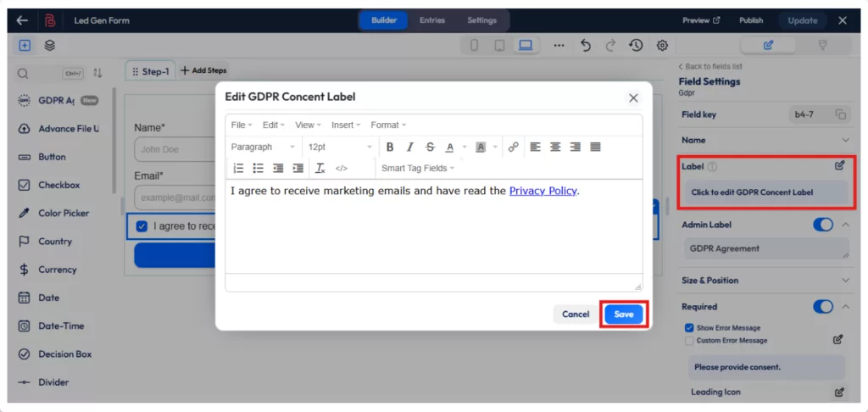Open the Paragraph format dropdown
868x412 pixels.
264,147
